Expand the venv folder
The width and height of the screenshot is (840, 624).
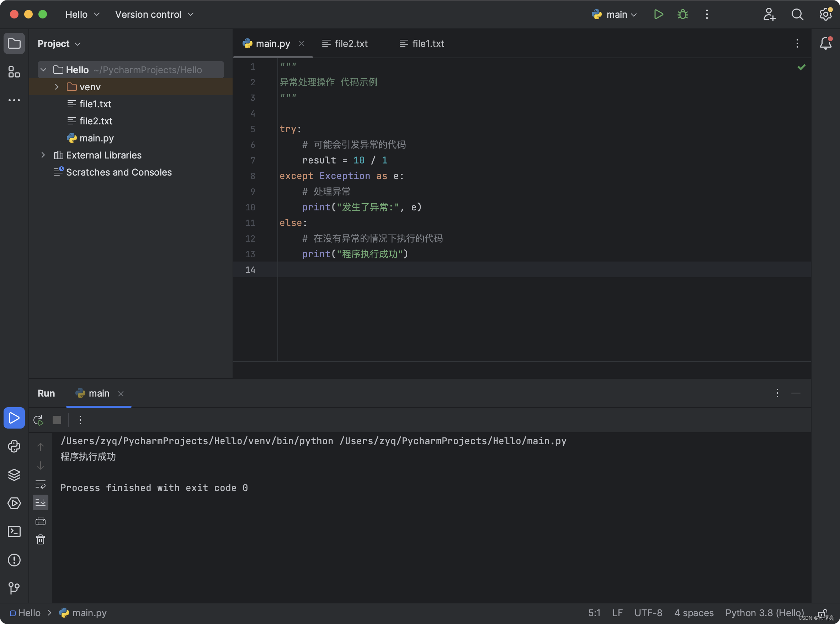[x=56, y=87]
